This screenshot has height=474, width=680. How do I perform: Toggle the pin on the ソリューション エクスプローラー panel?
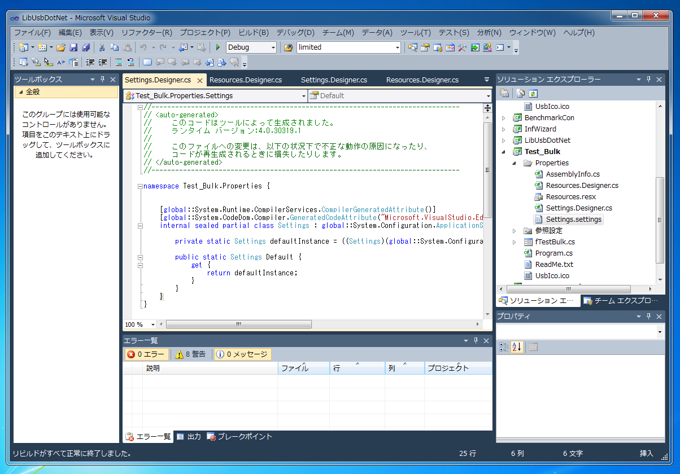648,79
